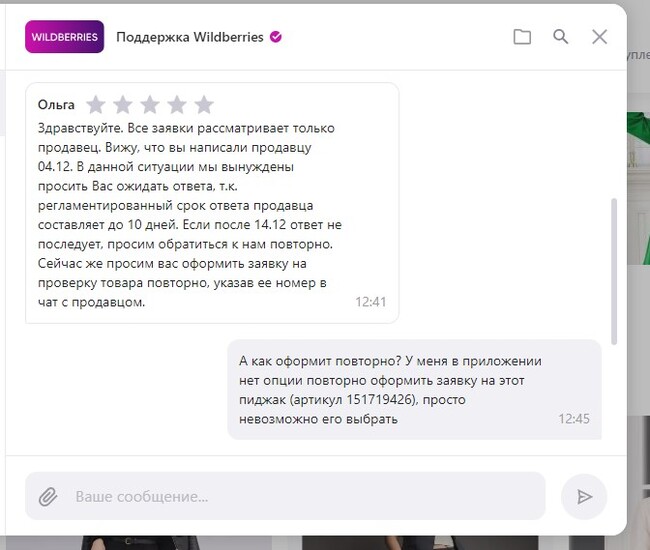650x550 pixels.
Task: Select the support message from Ольга
Action: [x=212, y=203]
